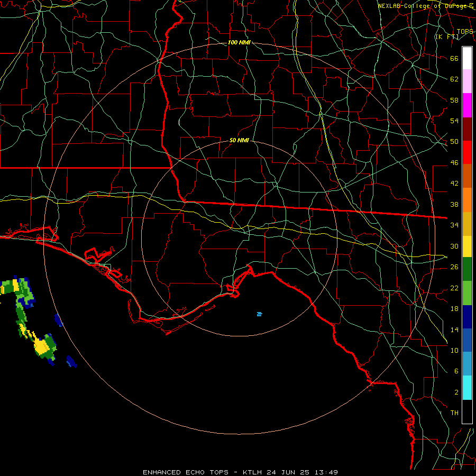This screenshot has height=476, width=476.
Task: Click the dark green legend swatch
Action: click(x=467, y=269)
